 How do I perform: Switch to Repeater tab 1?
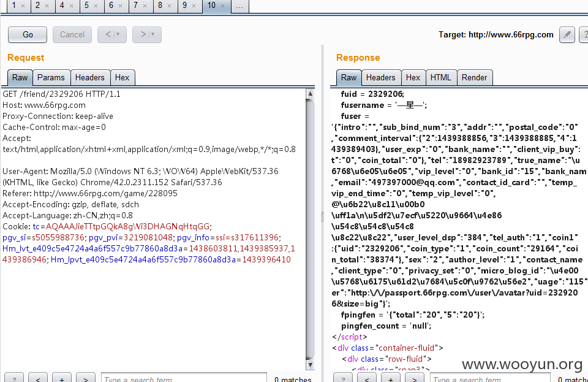[14, 6]
